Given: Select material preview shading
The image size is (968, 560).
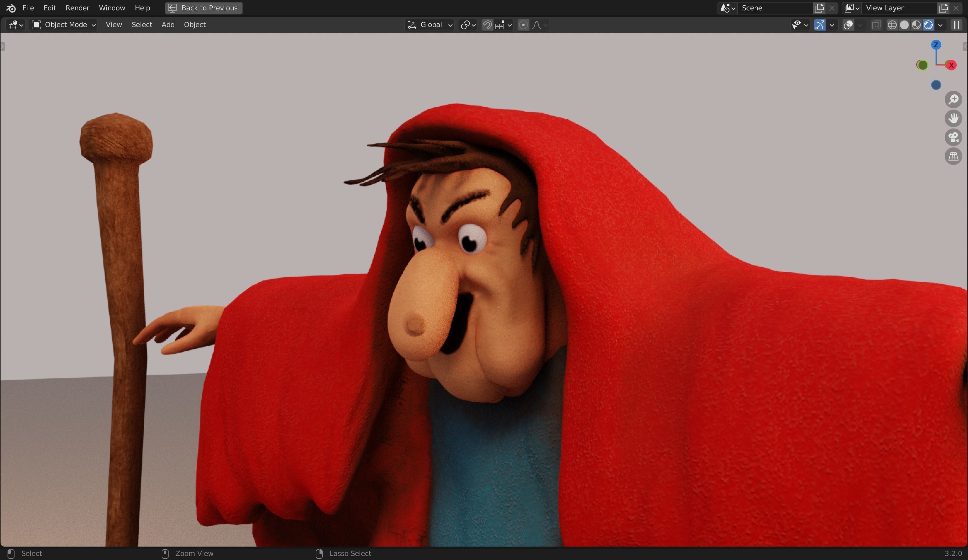Looking at the screenshot, I should [x=916, y=25].
